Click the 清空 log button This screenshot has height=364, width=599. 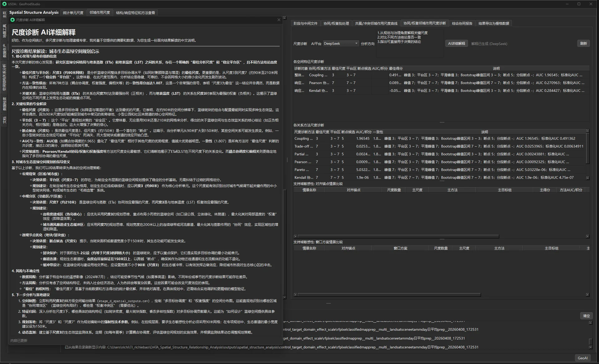click(586, 316)
